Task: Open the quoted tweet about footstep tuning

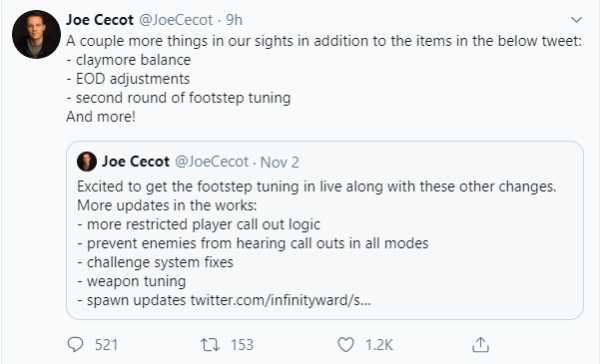Action: click(324, 230)
